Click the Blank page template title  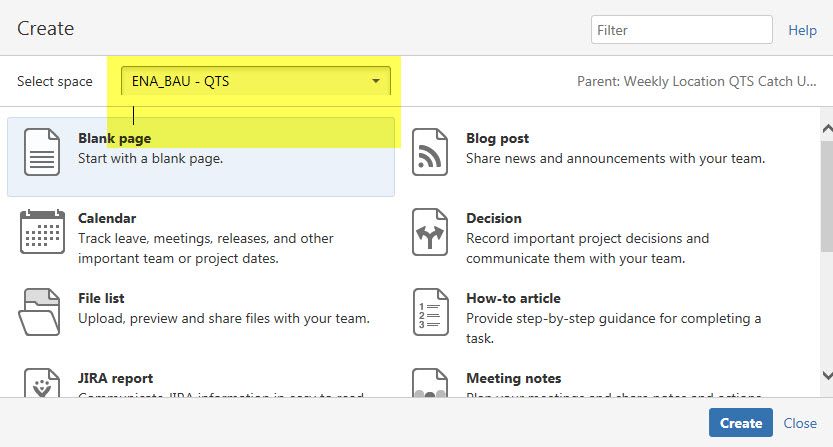(114, 138)
